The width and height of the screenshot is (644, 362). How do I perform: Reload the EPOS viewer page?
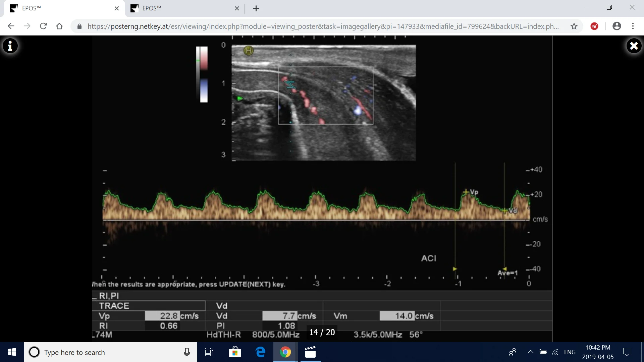pos(43,26)
